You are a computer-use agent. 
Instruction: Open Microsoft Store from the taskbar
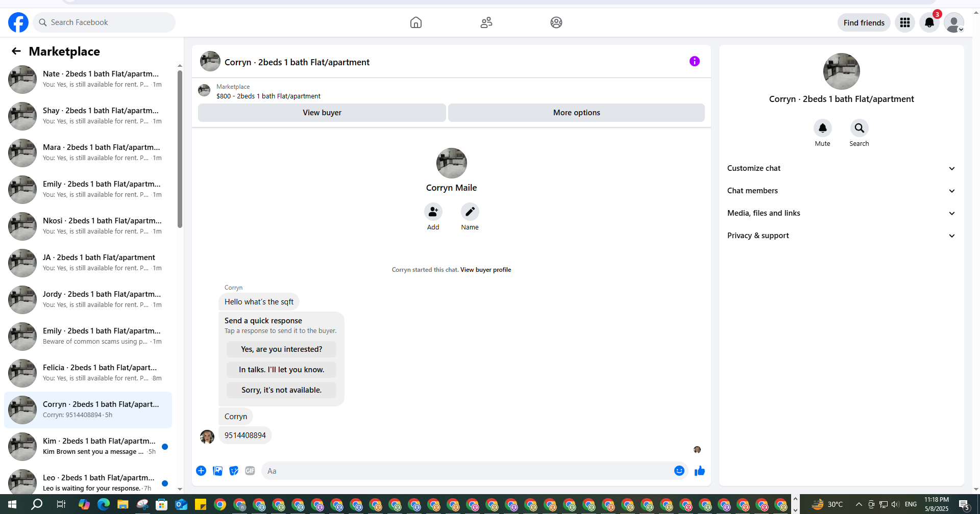coord(162,504)
